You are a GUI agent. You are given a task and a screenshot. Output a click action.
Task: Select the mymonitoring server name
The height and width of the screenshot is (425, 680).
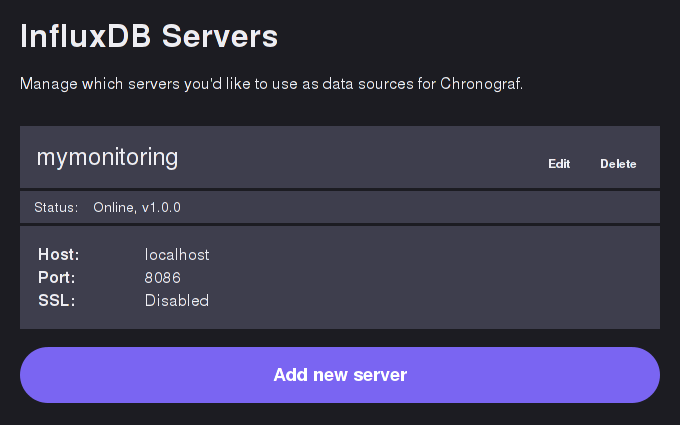(x=107, y=157)
